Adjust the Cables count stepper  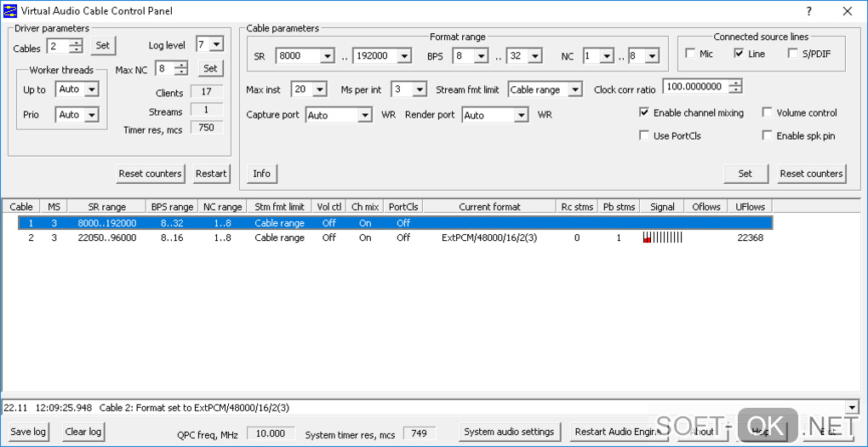pos(77,46)
